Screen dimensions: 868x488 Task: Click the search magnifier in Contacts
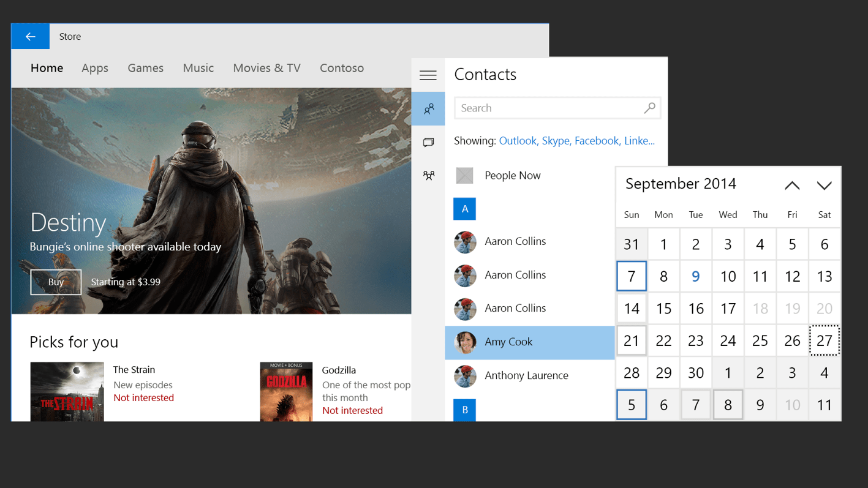[649, 107]
